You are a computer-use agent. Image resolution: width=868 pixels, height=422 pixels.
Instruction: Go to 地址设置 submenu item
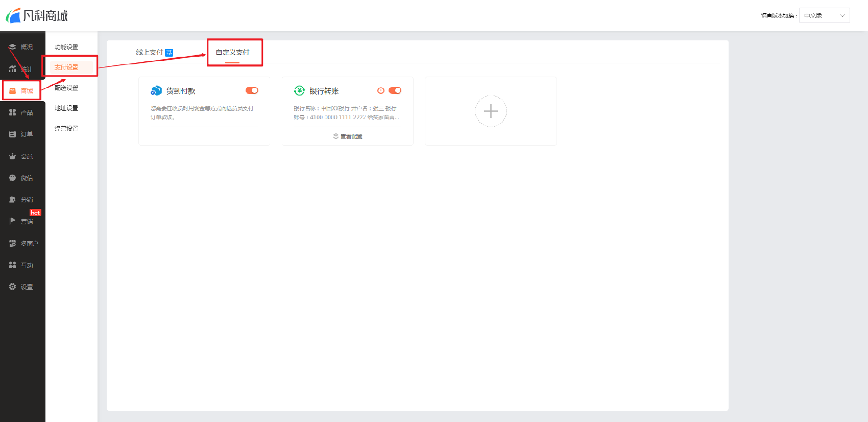click(66, 108)
